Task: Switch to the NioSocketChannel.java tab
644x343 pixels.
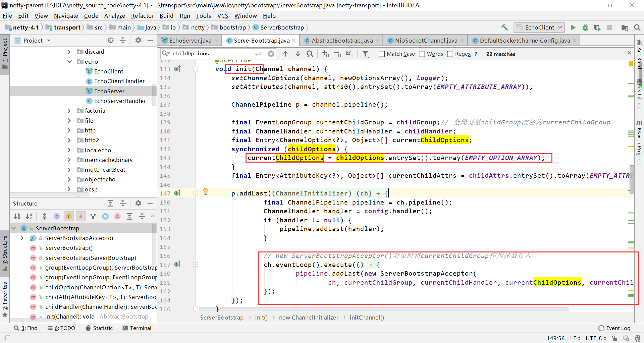Action: 426,41
